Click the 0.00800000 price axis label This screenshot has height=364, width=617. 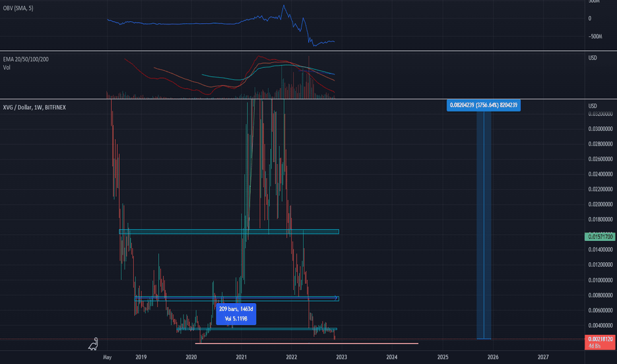point(600,295)
